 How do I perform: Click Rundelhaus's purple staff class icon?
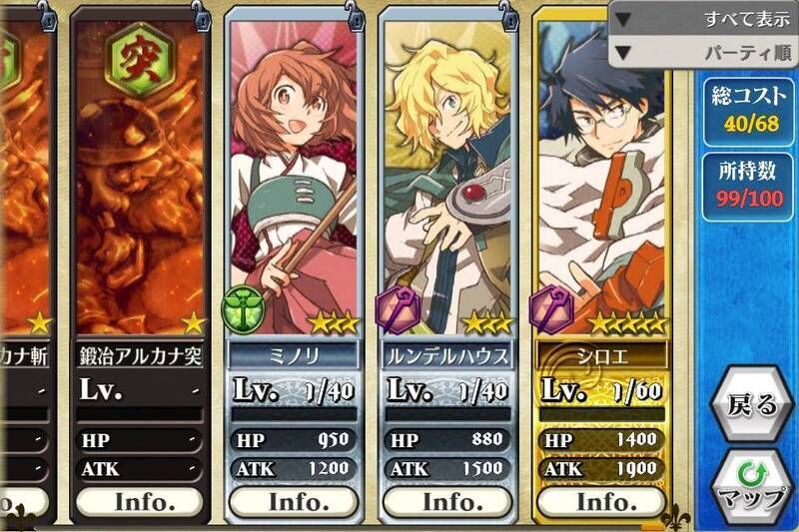point(397,309)
